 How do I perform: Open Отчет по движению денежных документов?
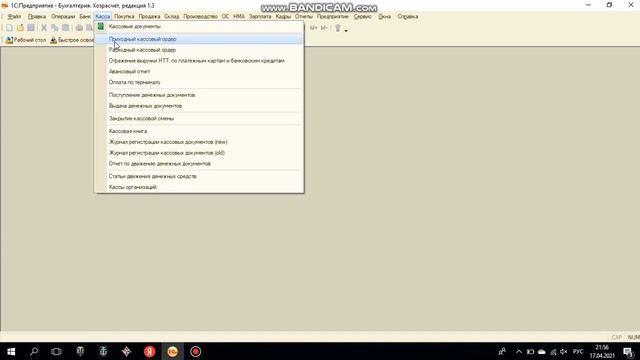pyautogui.click(x=199, y=164)
